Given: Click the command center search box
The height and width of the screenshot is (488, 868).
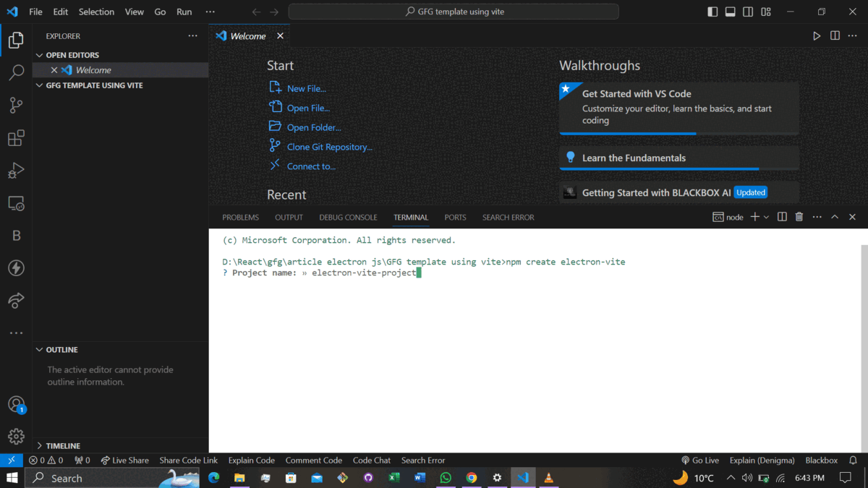Looking at the screenshot, I should coord(454,12).
